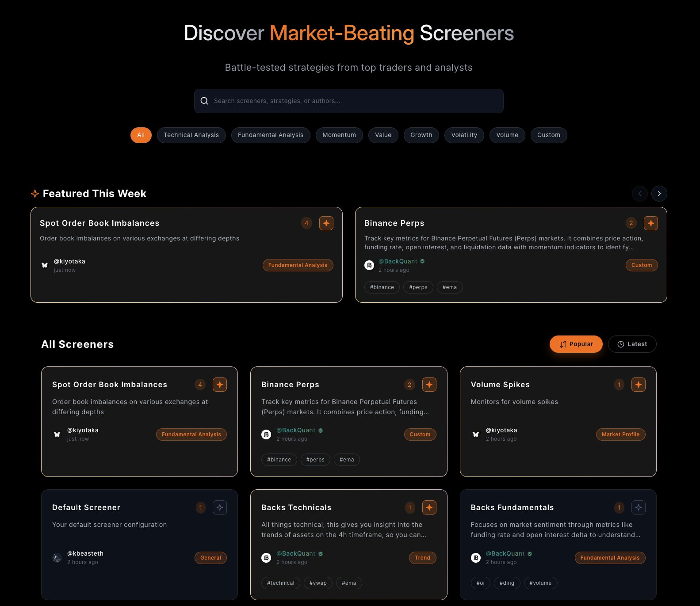
Task: Click #technical tag on Backs Technicals
Action: pos(281,583)
